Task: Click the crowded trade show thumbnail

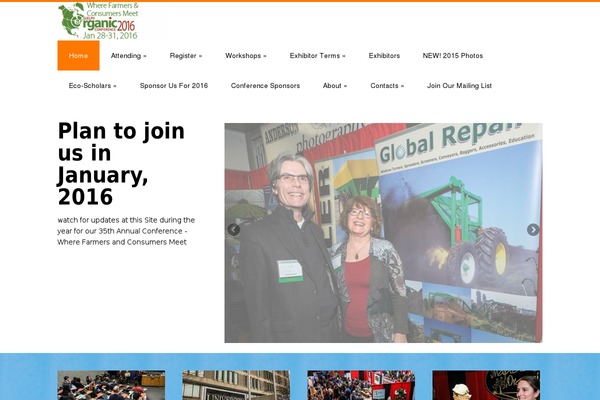Action: pos(361,385)
